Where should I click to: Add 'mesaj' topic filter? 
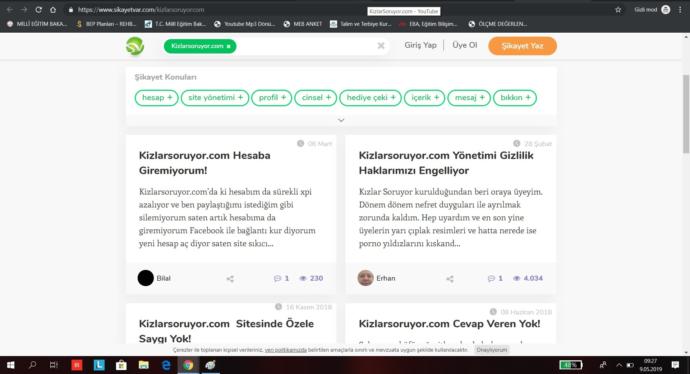(469, 98)
